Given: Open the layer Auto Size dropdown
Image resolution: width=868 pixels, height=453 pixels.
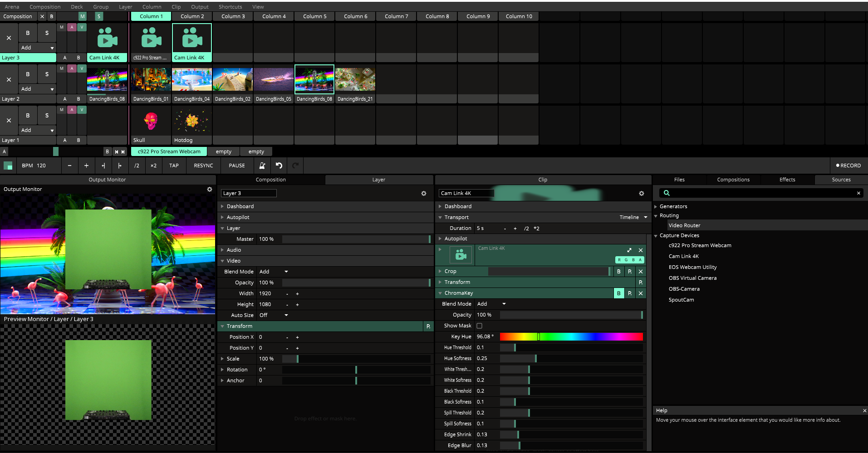Looking at the screenshot, I should point(286,315).
